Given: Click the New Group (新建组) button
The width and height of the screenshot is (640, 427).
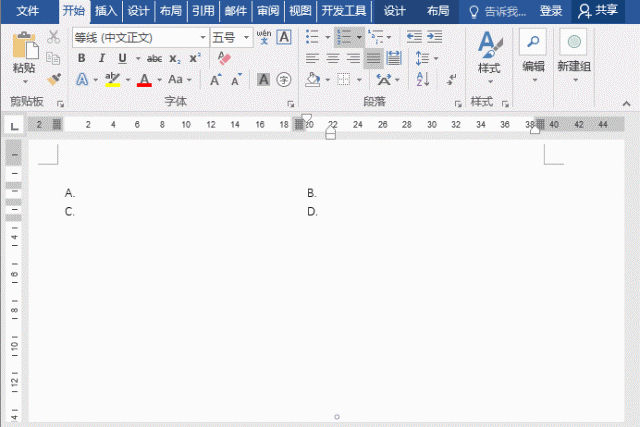Looking at the screenshot, I should tap(574, 57).
